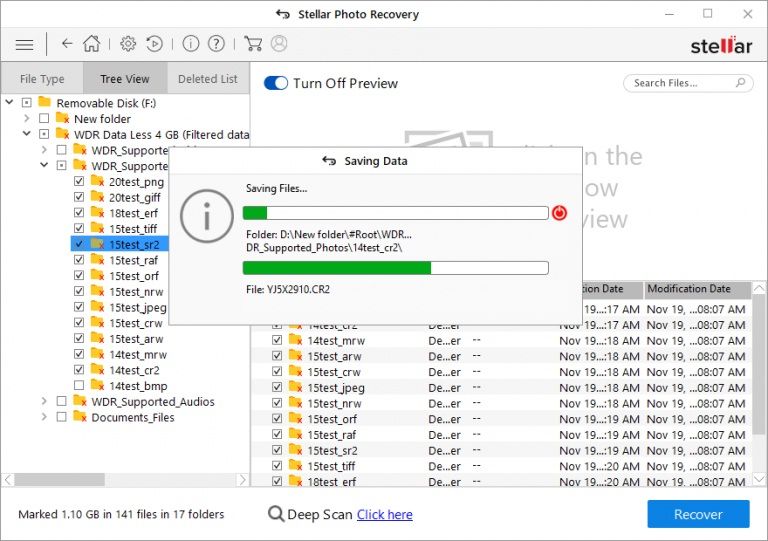Screen dimensions: 768x541
Task: Click the New folder deleted folder icon
Action: point(62,118)
